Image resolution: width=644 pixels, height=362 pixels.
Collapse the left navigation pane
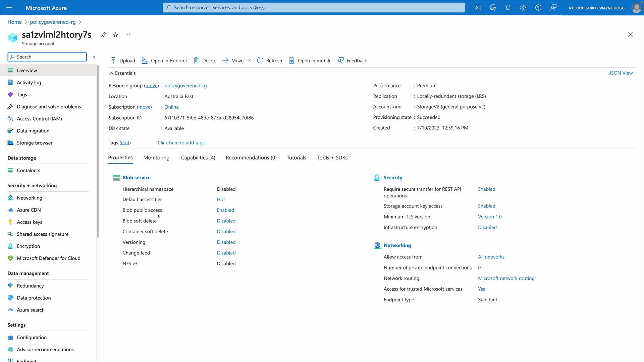pyautogui.click(x=94, y=57)
